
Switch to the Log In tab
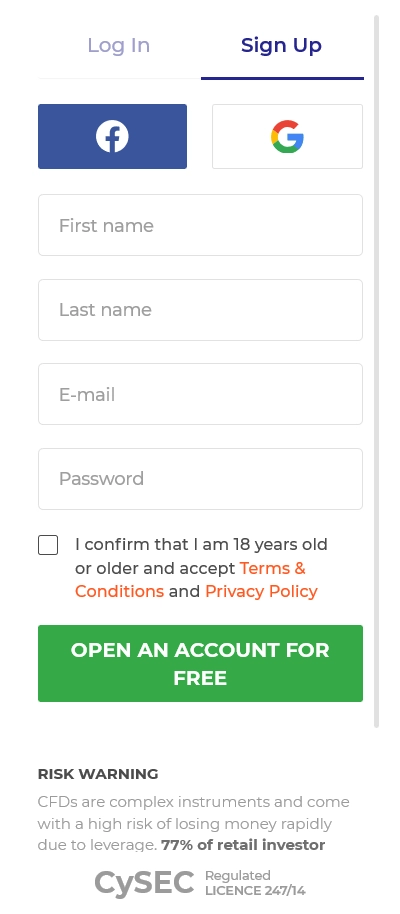click(119, 45)
